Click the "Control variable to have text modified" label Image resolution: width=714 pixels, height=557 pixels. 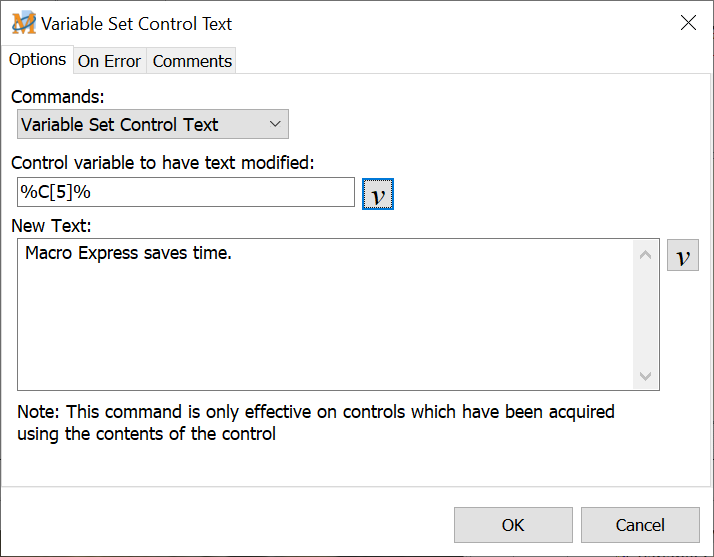pos(164,162)
